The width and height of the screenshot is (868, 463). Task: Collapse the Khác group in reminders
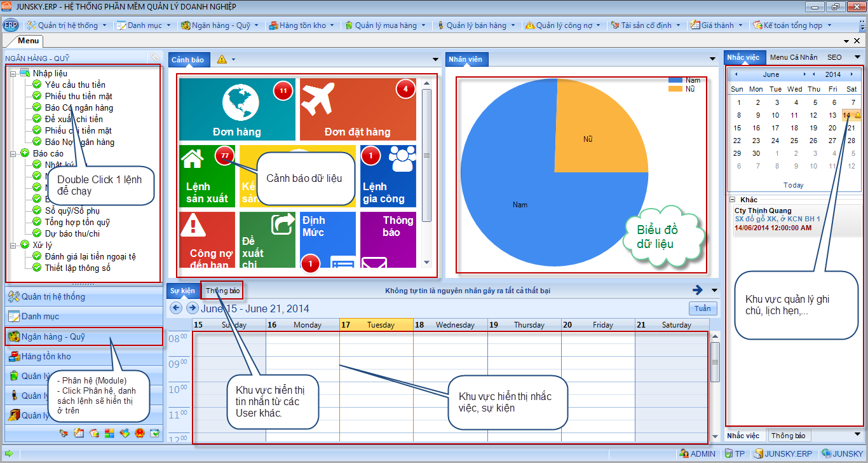[732, 200]
